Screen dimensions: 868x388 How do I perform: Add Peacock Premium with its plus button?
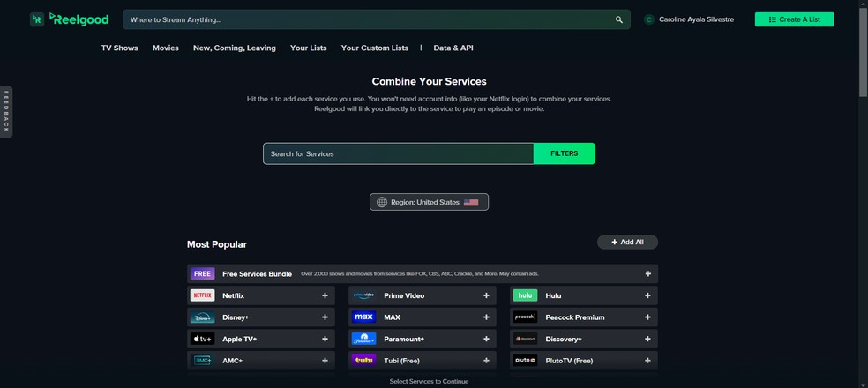[x=647, y=317]
